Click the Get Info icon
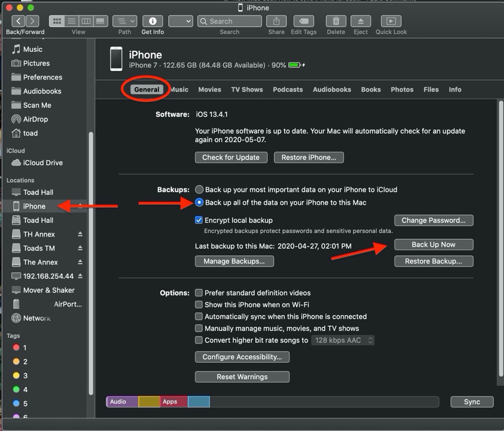 click(x=153, y=21)
